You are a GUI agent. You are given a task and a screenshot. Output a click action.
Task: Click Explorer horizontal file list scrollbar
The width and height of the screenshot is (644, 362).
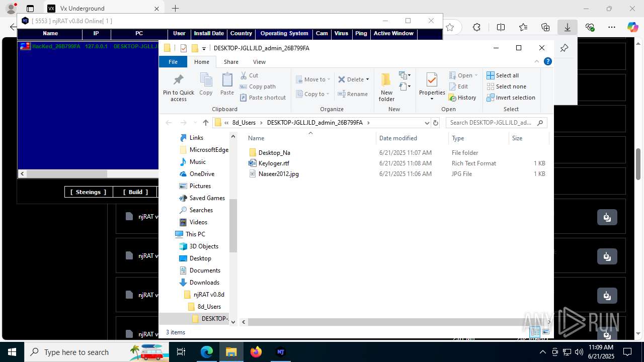click(394, 322)
